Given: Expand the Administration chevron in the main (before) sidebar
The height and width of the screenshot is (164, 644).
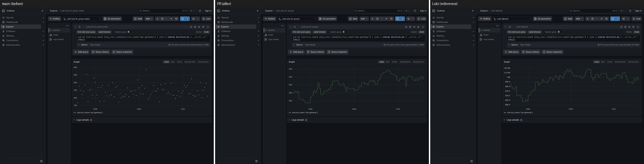Looking at the screenshot, I should (x=43, y=45).
